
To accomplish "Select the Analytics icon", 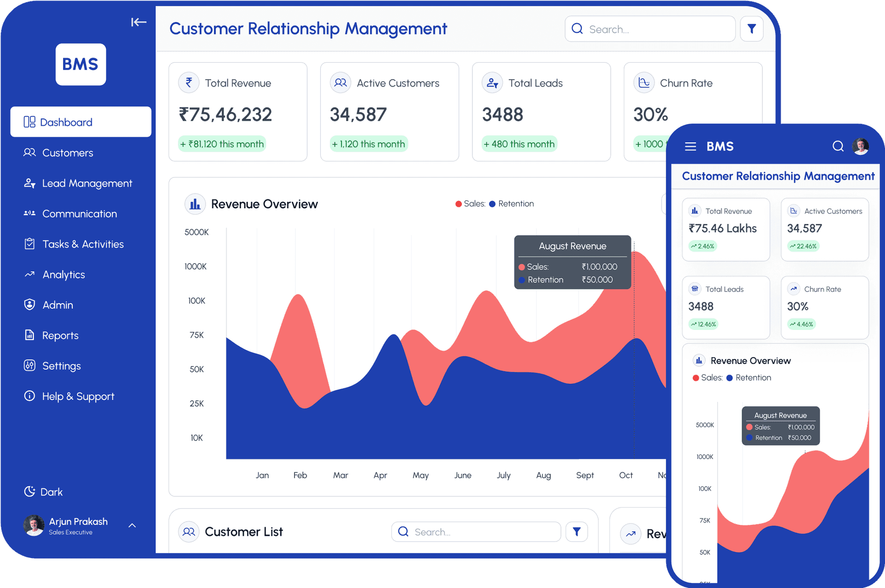I will click(29, 274).
